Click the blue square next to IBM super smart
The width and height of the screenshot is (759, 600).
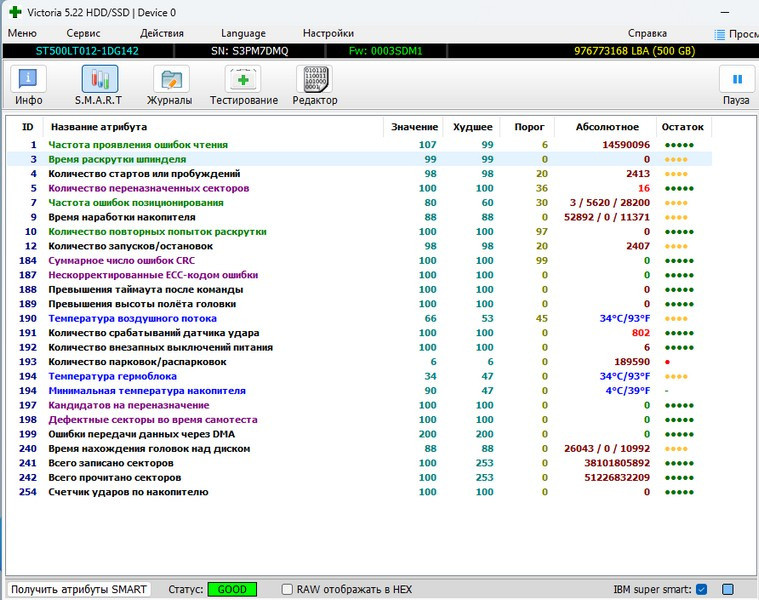728,589
